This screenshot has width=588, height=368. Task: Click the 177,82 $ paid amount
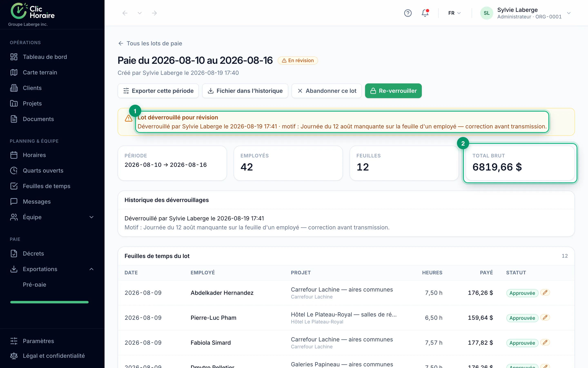(480, 343)
